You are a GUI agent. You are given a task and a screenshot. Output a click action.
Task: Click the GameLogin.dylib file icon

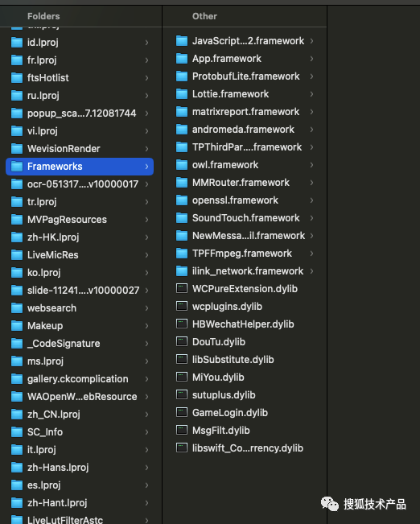point(182,412)
